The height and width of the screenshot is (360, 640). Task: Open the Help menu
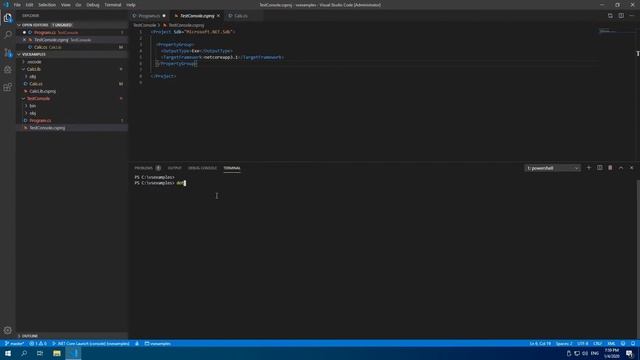pyautogui.click(x=131, y=5)
